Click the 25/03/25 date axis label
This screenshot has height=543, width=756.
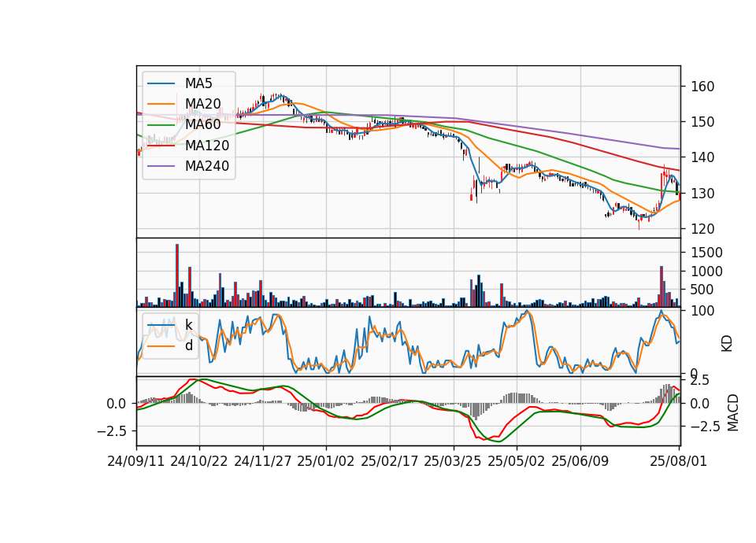tap(453, 461)
